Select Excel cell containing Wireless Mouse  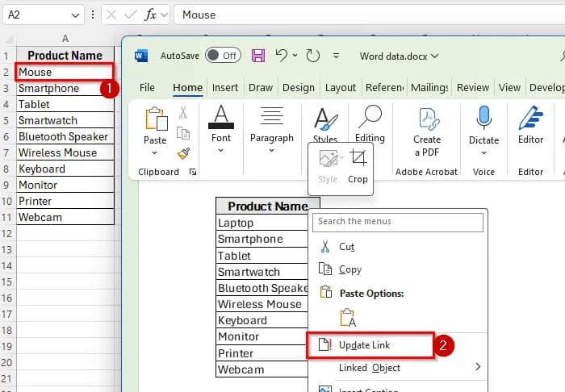pyautogui.click(x=65, y=152)
